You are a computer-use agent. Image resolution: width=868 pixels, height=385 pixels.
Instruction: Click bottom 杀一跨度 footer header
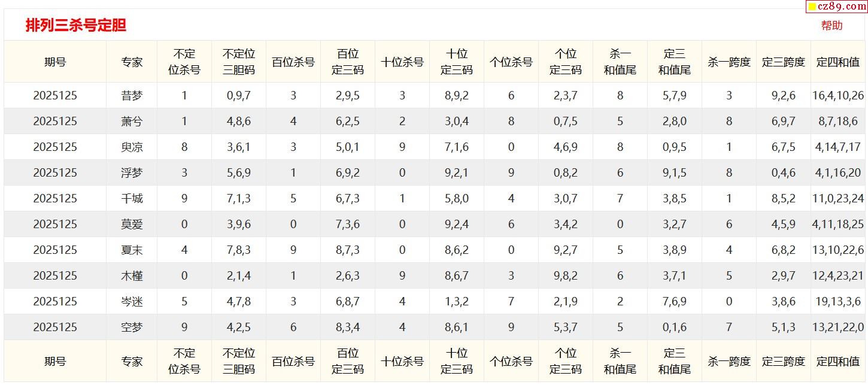click(729, 361)
